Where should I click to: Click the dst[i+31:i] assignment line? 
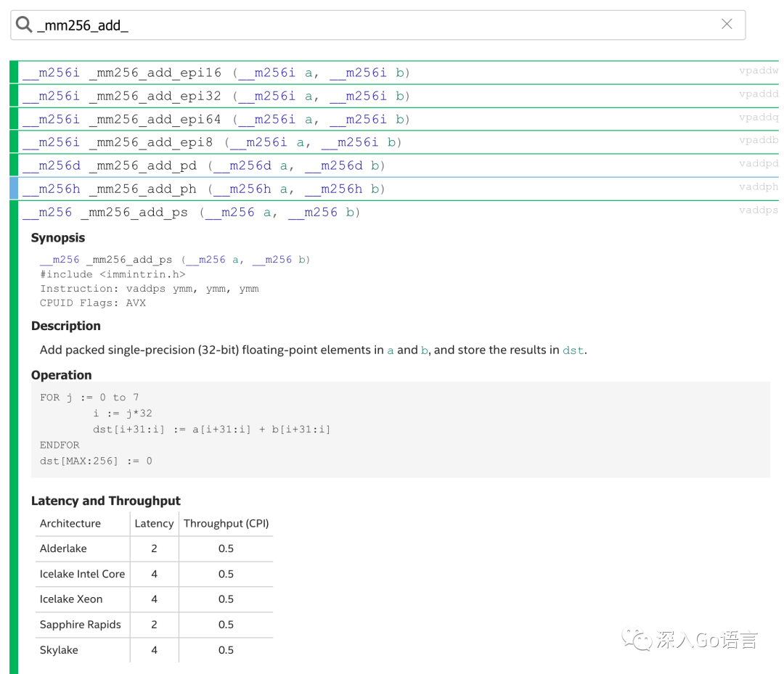[211, 430]
